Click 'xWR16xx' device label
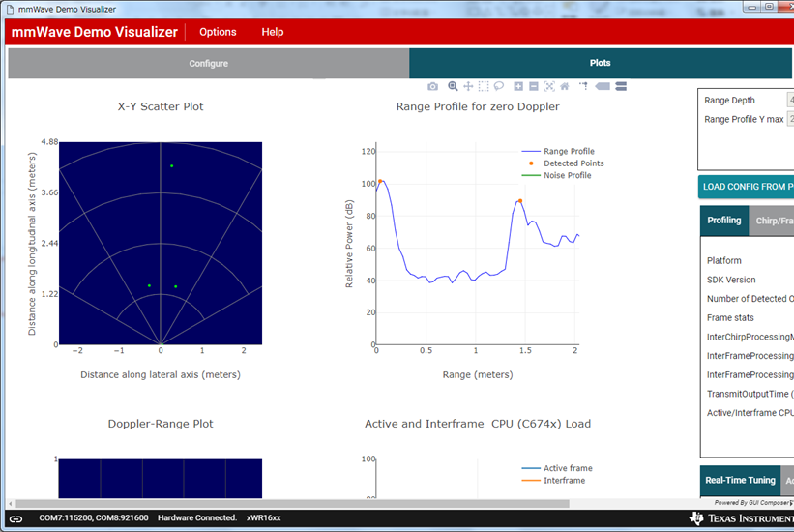794x532 pixels. coord(263,517)
